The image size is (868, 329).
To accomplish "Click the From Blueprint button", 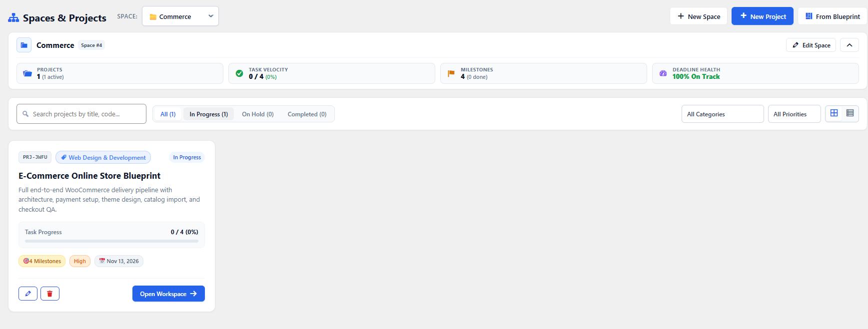I will coord(833,16).
